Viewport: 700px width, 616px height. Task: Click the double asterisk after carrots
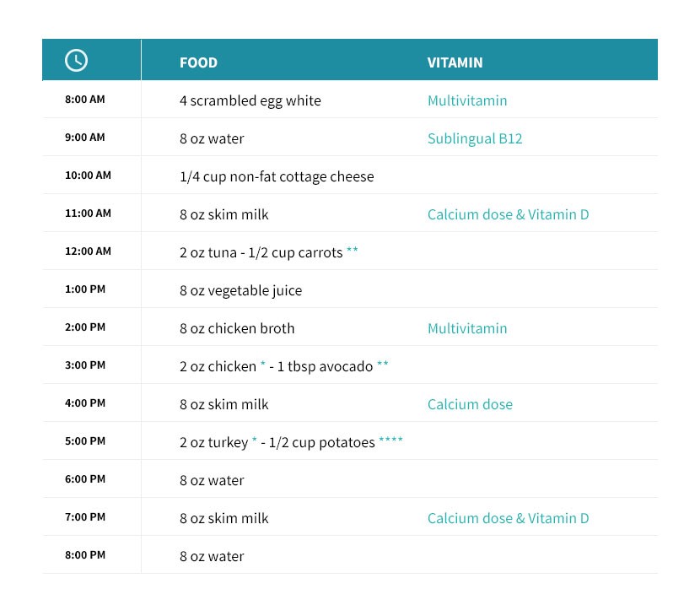point(353,249)
